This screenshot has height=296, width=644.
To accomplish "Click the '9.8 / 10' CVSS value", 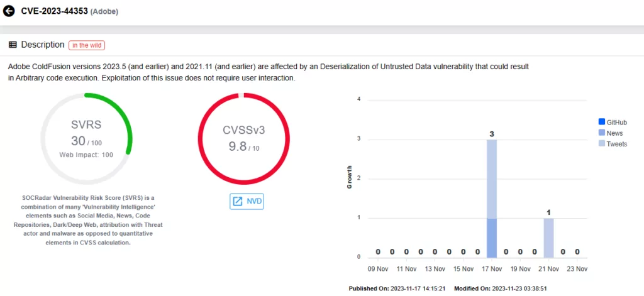I will pos(244,146).
